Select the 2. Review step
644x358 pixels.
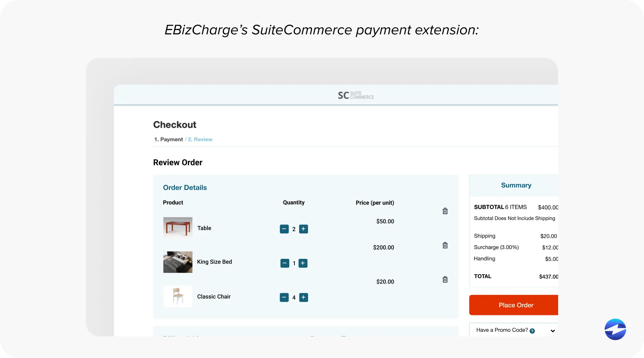coord(200,139)
